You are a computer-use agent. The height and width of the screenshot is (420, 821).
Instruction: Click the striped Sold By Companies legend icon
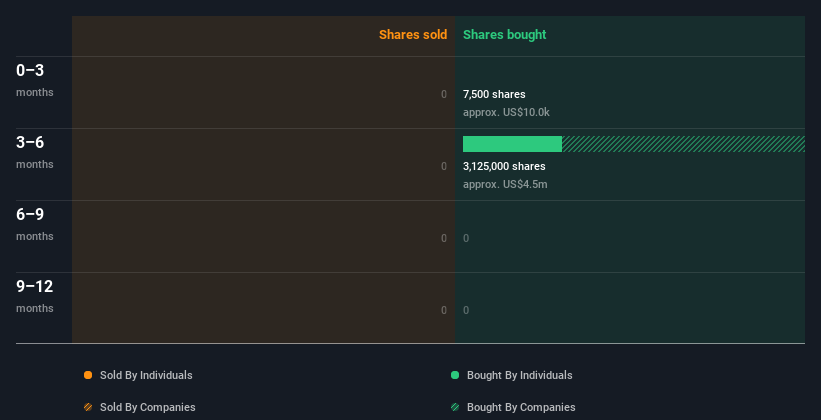pos(88,407)
